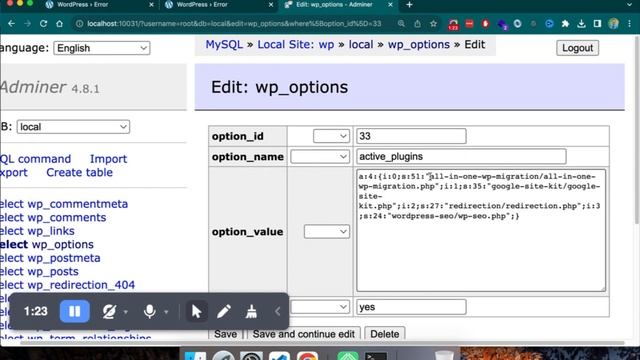Open the red minus extension icon

coord(469,24)
